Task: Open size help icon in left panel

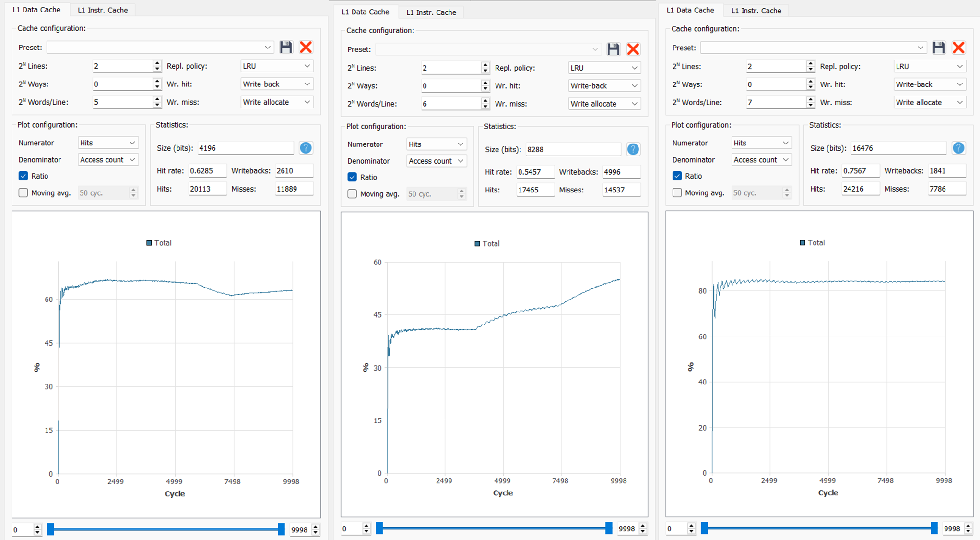Action: click(x=306, y=148)
